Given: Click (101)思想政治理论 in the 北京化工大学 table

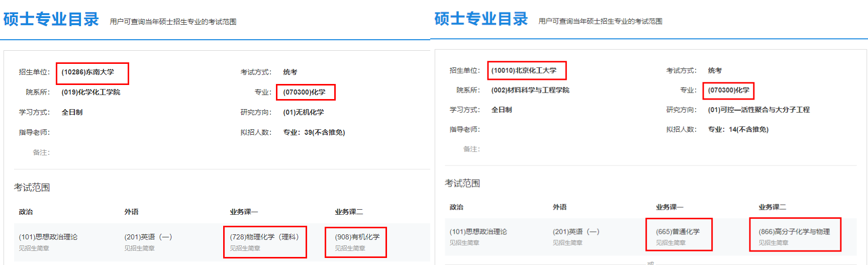Looking at the screenshot, I should (478, 232).
